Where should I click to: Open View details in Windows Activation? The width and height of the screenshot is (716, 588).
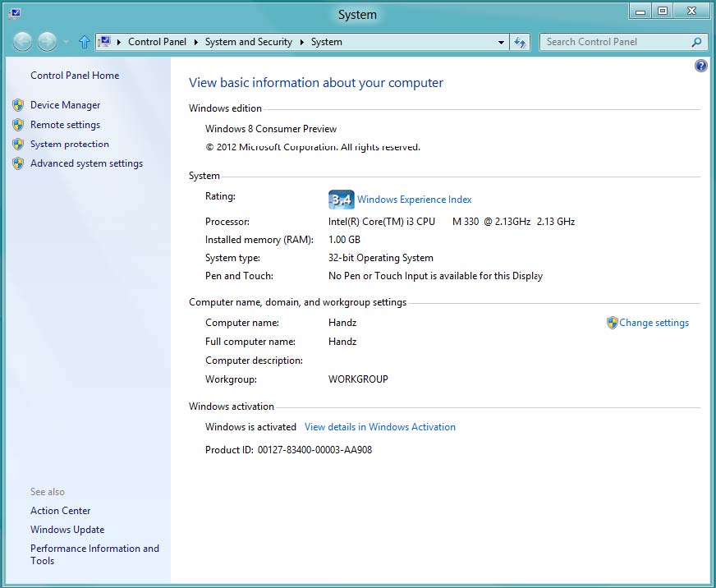[379, 427]
